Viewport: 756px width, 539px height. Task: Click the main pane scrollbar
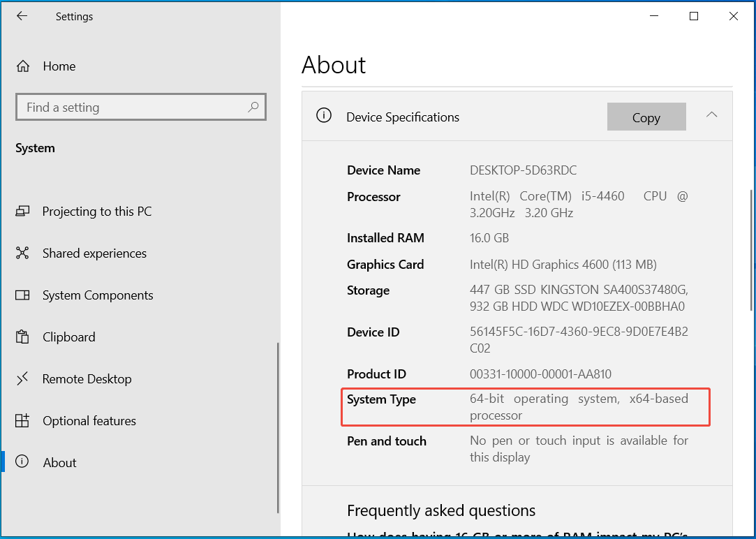751,251
